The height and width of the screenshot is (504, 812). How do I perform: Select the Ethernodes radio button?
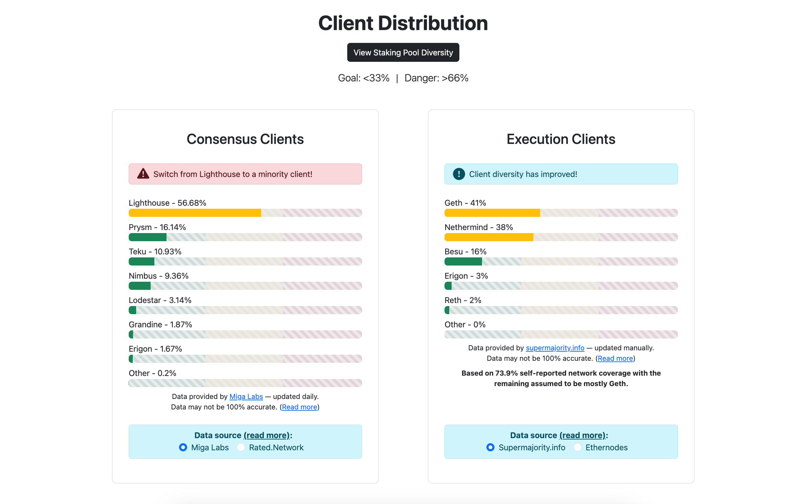(578, 447)
